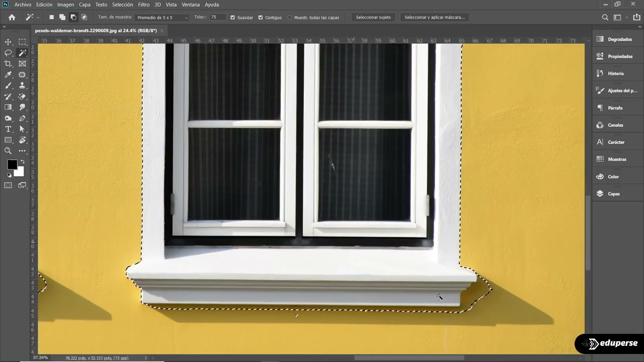The width and height of the screenshot is (644, 362).
Task: Click Seleccionar y aplicar máscara button
Action: coord(435,17)
